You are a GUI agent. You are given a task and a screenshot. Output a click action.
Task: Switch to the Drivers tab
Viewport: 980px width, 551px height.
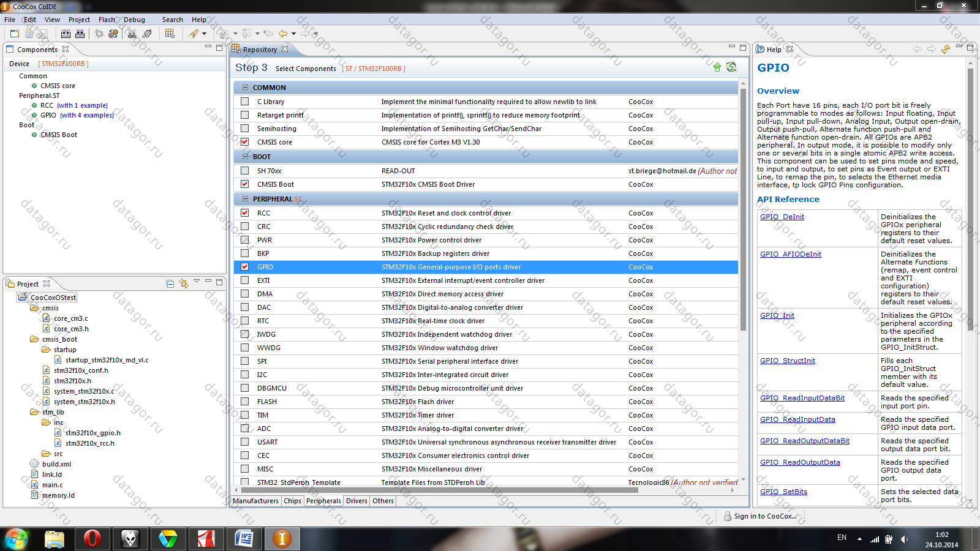pos(356,501)
